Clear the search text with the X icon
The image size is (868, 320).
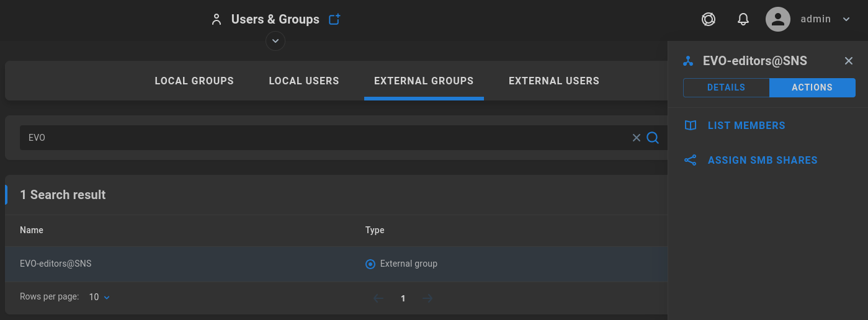coord(636,138)
